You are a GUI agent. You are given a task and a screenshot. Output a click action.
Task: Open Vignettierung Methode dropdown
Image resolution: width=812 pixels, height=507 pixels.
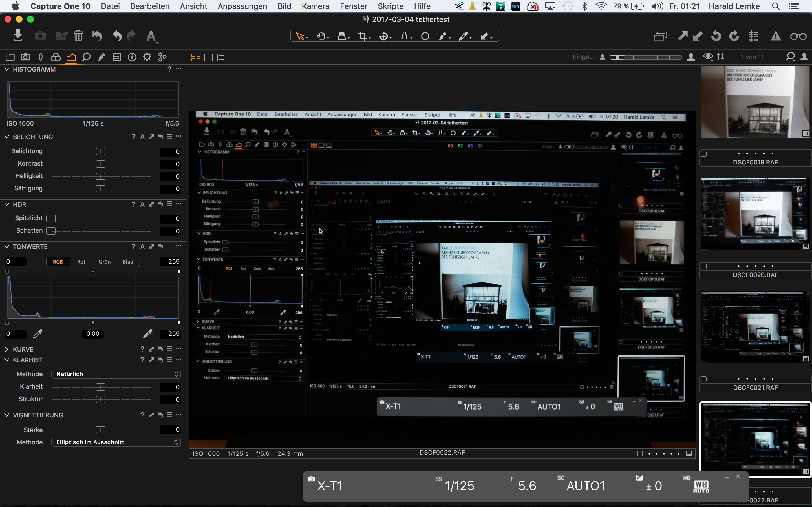point(116,442)
